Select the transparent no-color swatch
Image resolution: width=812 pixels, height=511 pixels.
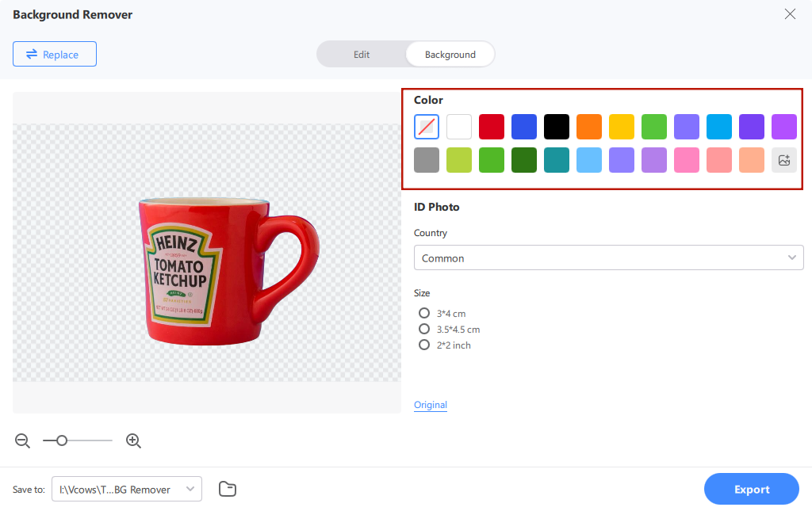click(x=426, y=127)
